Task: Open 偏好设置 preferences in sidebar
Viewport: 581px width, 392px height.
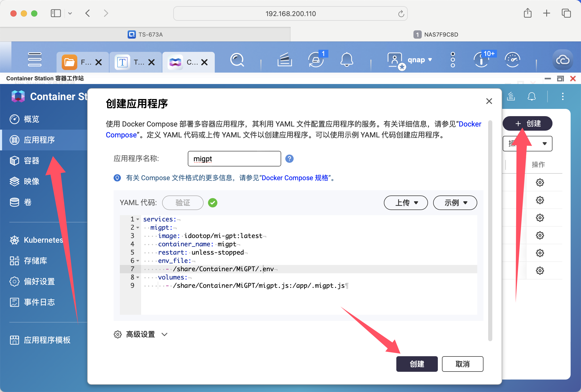Action: tap(44, 282)
